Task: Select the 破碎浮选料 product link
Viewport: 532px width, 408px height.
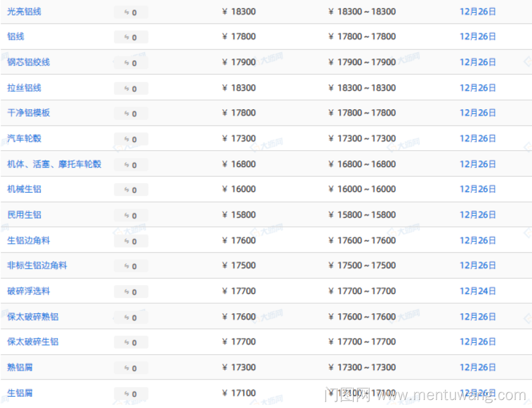Action: click(x=28, y=291)
